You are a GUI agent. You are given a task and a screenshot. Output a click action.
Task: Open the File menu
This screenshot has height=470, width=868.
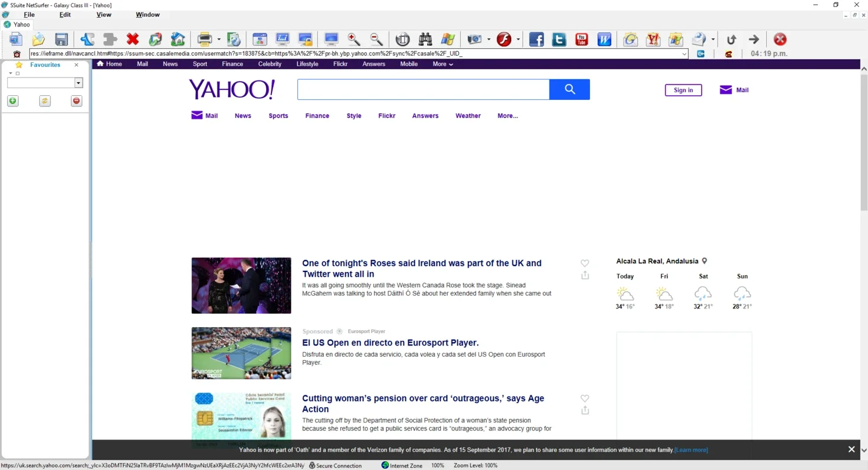click(x=29, y=15)
